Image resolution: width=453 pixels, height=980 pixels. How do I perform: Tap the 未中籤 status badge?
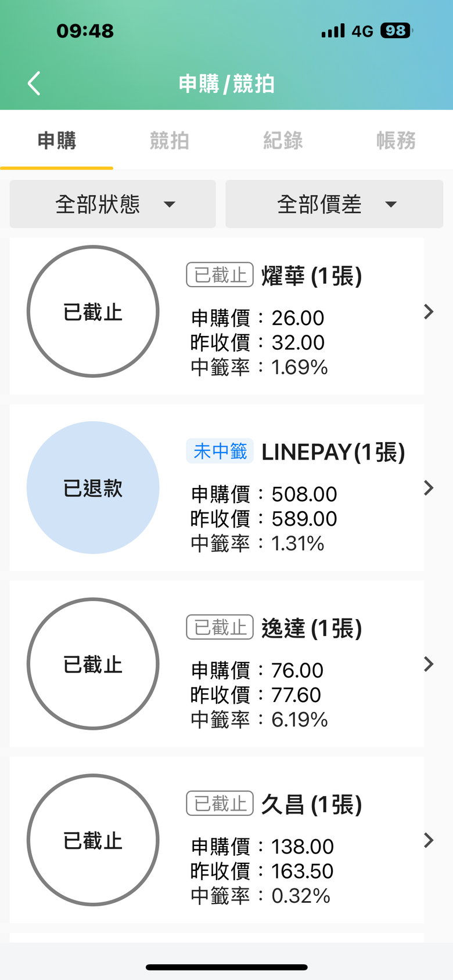pyautogui.click(x=220, y=451)
